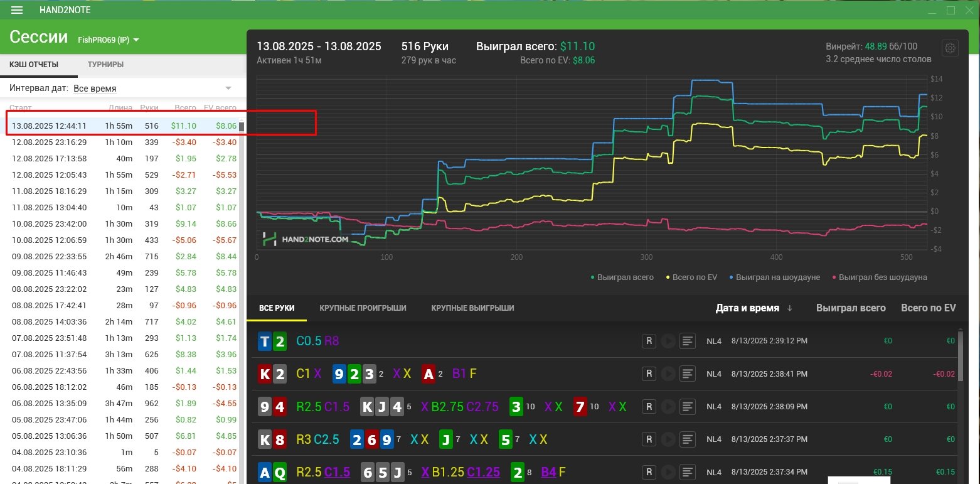Click the R button in the 94 hand row

tap(649, 406)
